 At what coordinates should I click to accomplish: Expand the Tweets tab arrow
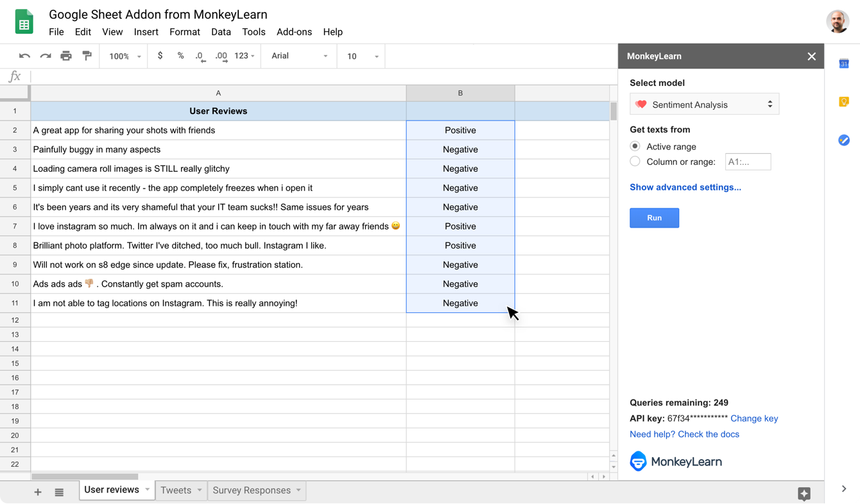(x=200, y=491)
